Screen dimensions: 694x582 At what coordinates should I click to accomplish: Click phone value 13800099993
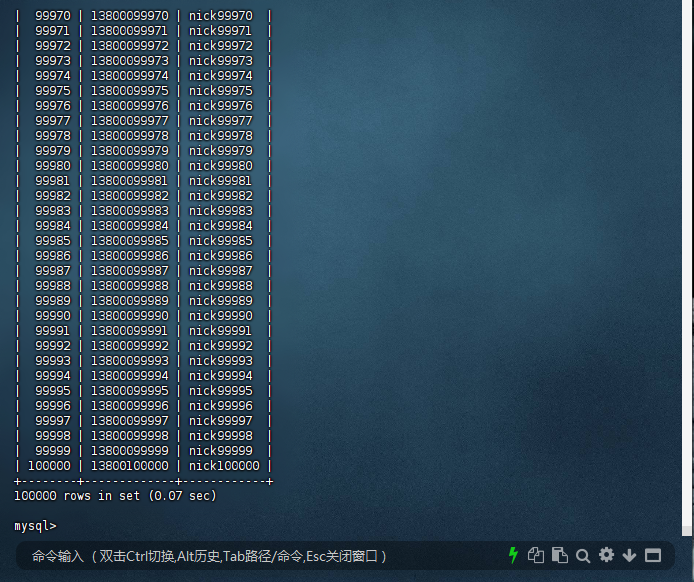point(130,361)
